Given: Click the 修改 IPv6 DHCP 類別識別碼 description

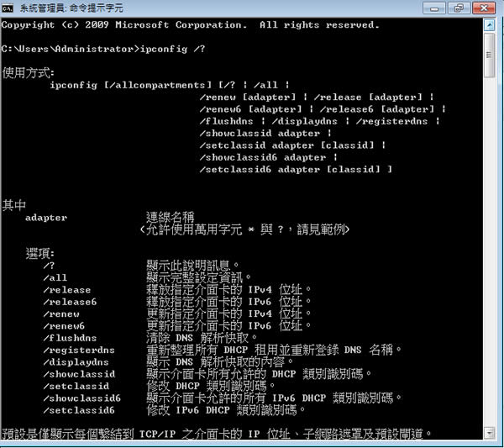Looking at the screenshot, I should 226,410.
